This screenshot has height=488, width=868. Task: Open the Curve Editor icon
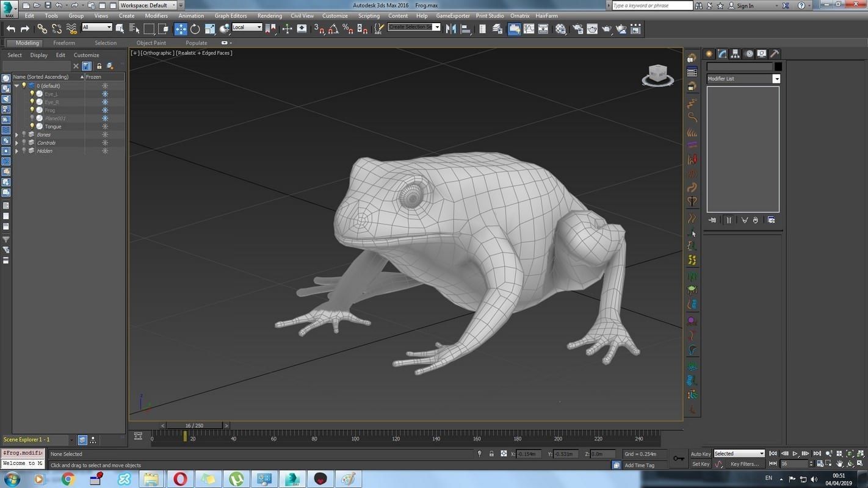click(x=529, y=29)
